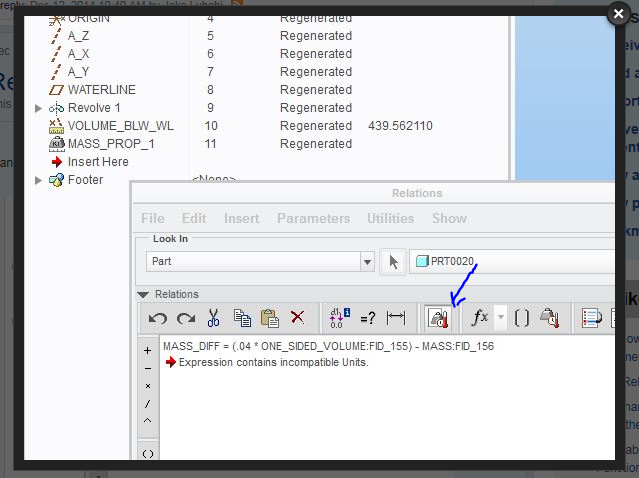Screen dimensions: 639x478
Task: Open the File menu in Relations dialog
Action: pos(153,218)
